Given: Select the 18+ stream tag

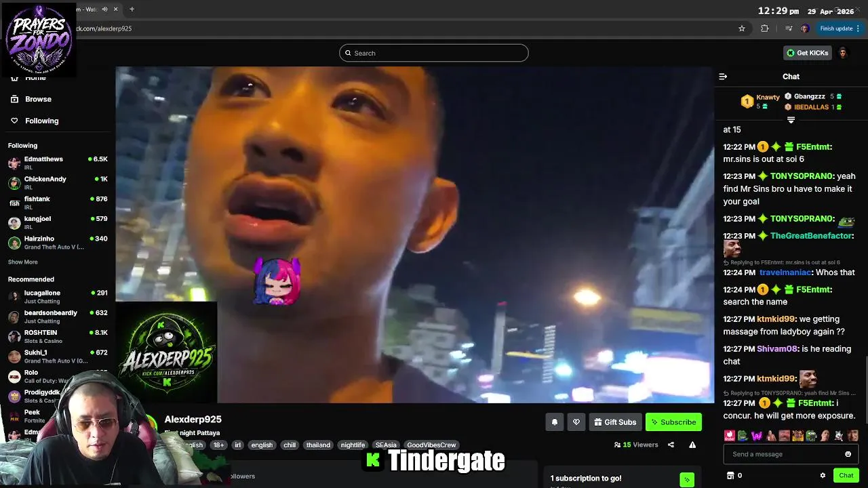Looking at the screenshot, I should tap(218, 445).
